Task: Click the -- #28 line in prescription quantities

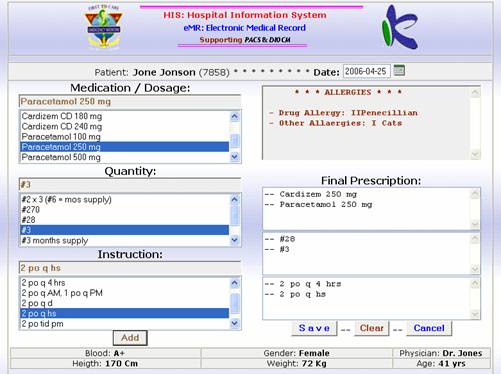Action: tap(280, 239)
